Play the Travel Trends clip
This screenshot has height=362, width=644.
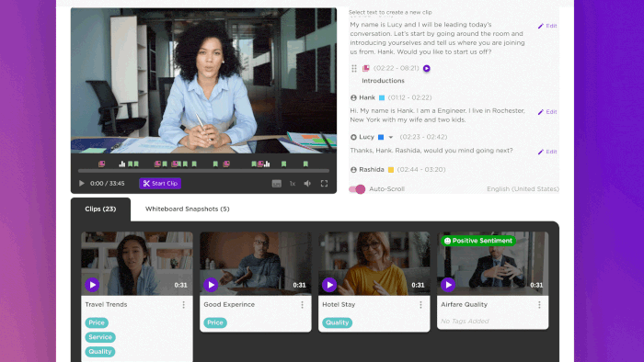(92, 285)
